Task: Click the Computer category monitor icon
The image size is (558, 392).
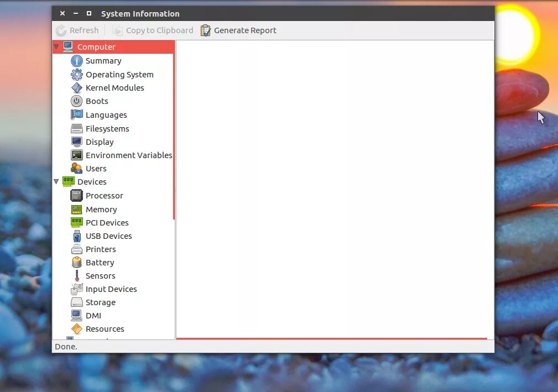Action: [68, 46]
